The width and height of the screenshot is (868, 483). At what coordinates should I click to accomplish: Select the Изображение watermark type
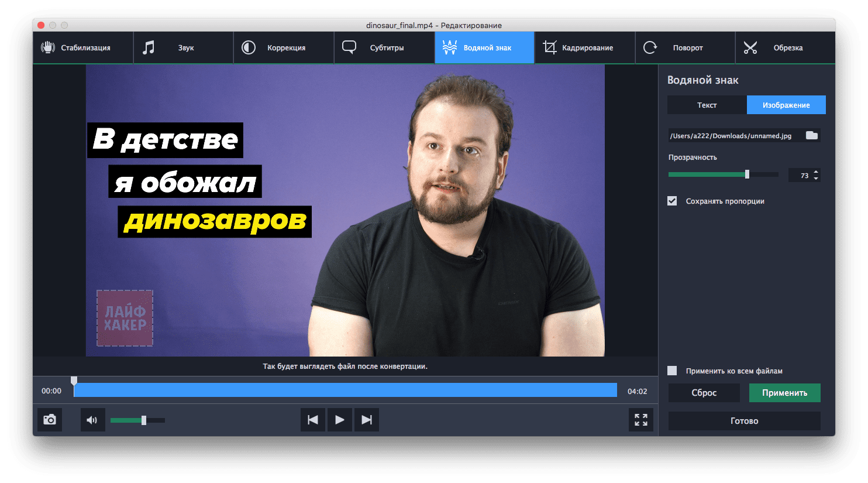(786, 105)
